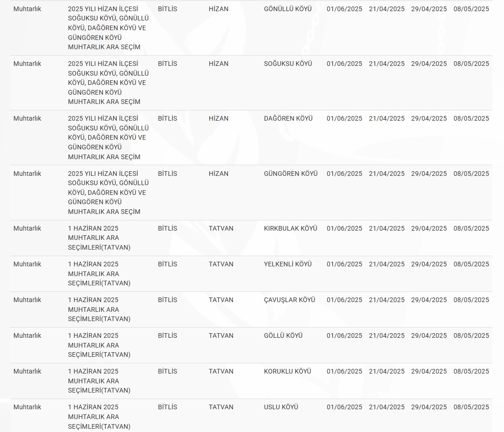Click the GÖNÜLLÜ KÖYÜ village name cell

pyautogui.click(x=288, y=9)
